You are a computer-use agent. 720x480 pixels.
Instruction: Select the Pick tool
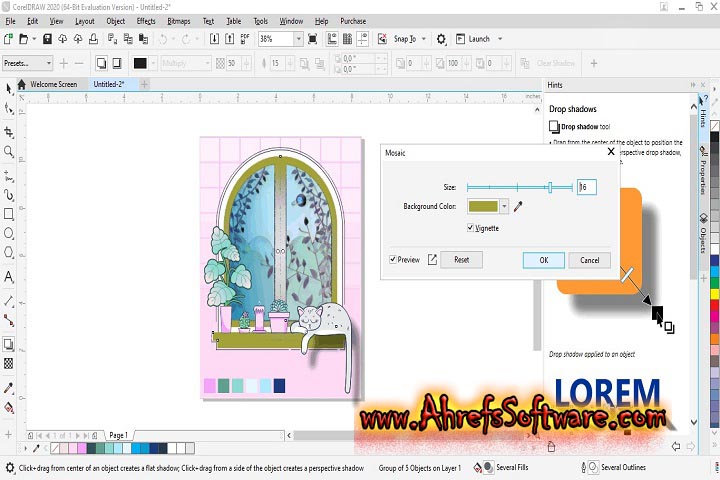pyautogui.click(x=8, y=89)
